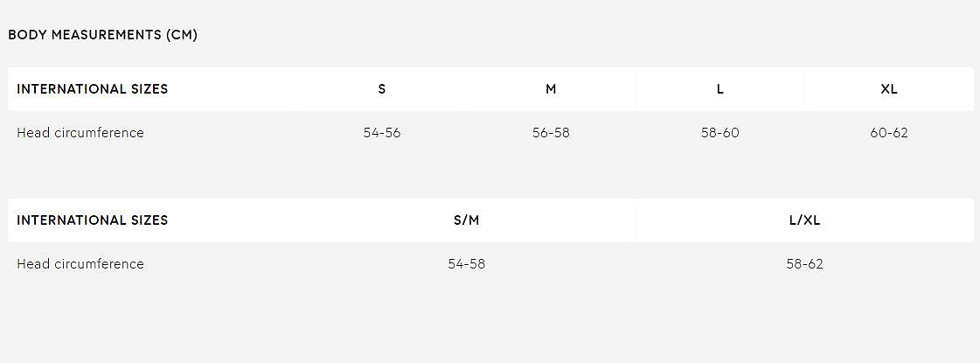Image resolution: width=980 pixels, height=363 pixels.
Task: Click "INTERNATIONAL SIZES" header beside S/M column
Action: click(92, 220)
